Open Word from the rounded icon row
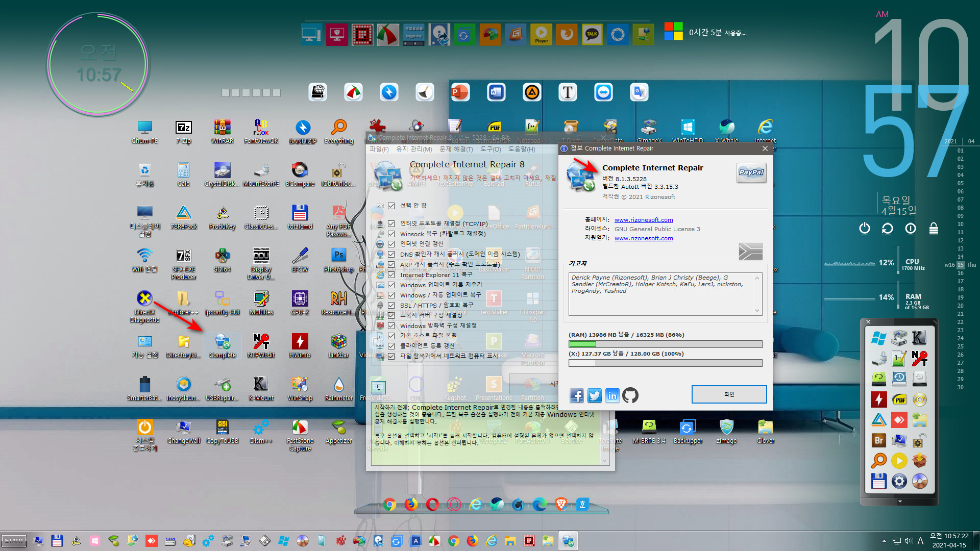 tap(496, 92)
